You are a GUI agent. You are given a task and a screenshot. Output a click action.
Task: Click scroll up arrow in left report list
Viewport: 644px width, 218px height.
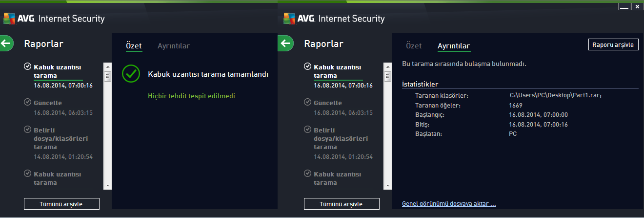pyautogui.click(x=108, y=66)
